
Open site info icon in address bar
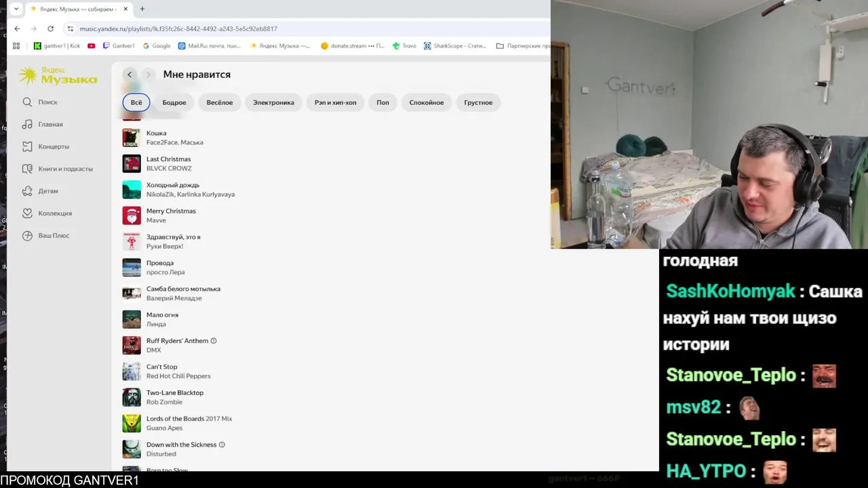pyautogui.click(x=70, y=28)
